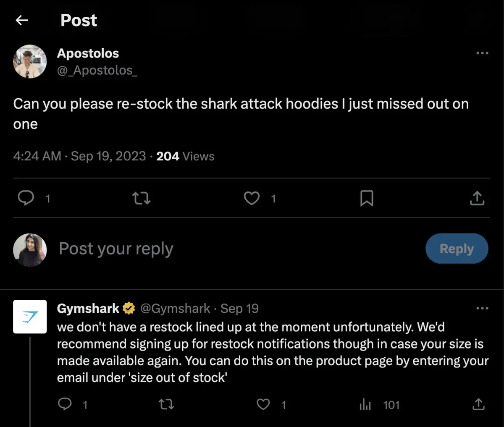
Task: Open Apostolos' profile picture
Action: [30, 61]
